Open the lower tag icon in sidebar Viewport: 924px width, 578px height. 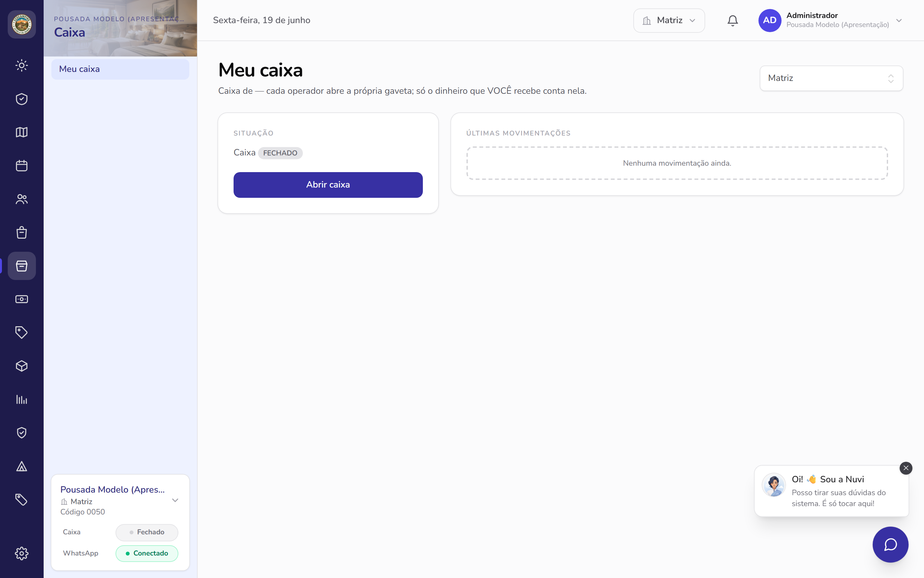click(22, 500)
